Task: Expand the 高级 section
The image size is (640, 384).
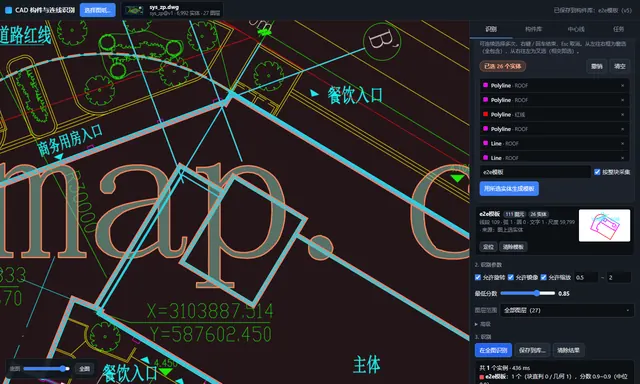Action: point(482,324)
